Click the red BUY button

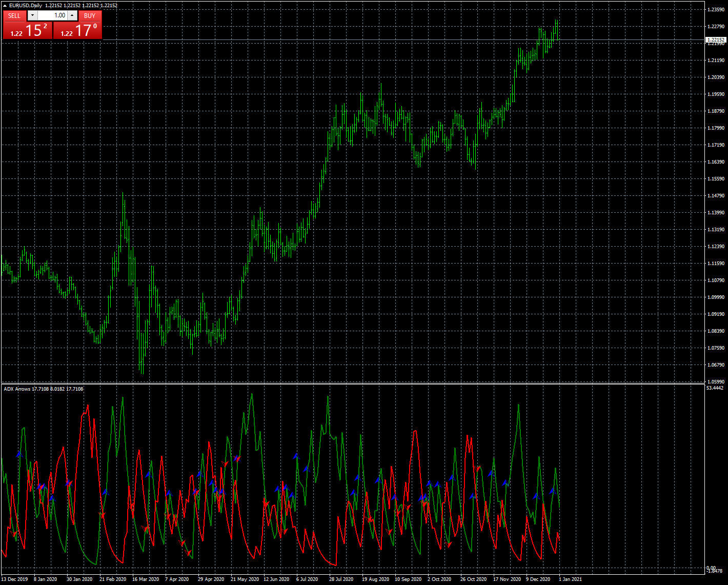coord(90,16)
